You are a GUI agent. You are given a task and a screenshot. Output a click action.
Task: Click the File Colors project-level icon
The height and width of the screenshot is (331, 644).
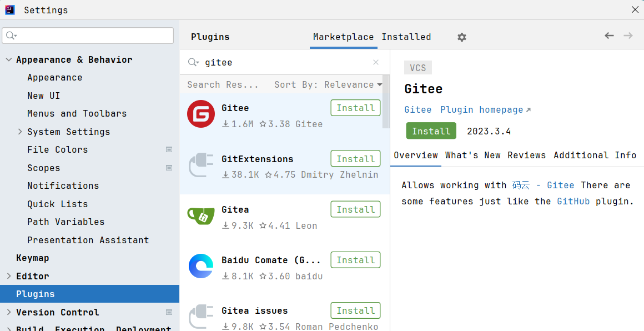(x=169, y=149)
